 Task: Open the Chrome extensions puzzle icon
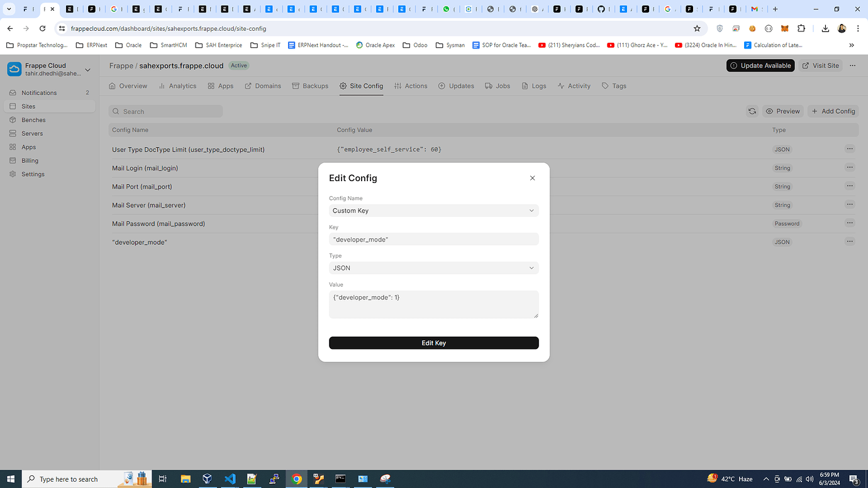tap(801, 28)
